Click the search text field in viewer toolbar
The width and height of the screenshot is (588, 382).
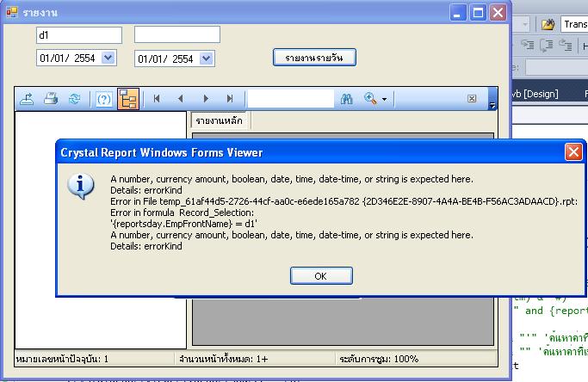pyautogui.click(x=291, y=99)
